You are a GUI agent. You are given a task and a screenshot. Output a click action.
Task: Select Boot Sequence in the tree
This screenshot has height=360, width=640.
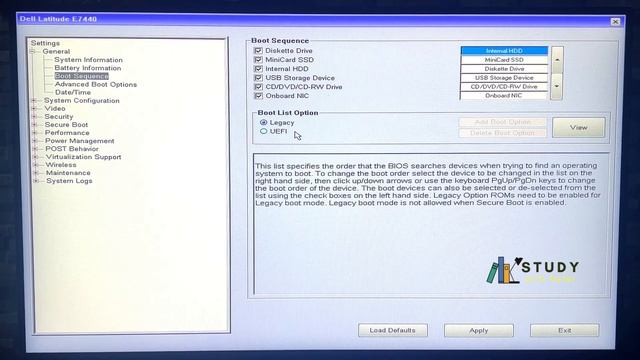point(82,76)
